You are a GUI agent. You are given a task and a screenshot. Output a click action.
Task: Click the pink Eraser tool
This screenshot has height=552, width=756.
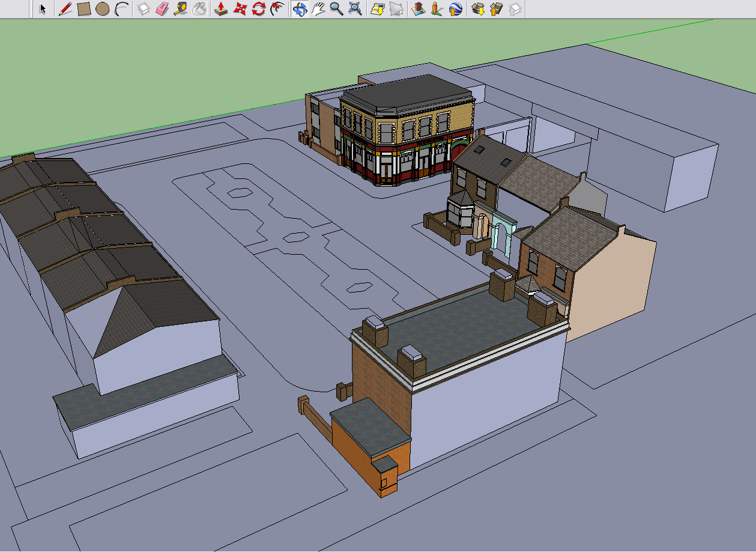point(162,9)
